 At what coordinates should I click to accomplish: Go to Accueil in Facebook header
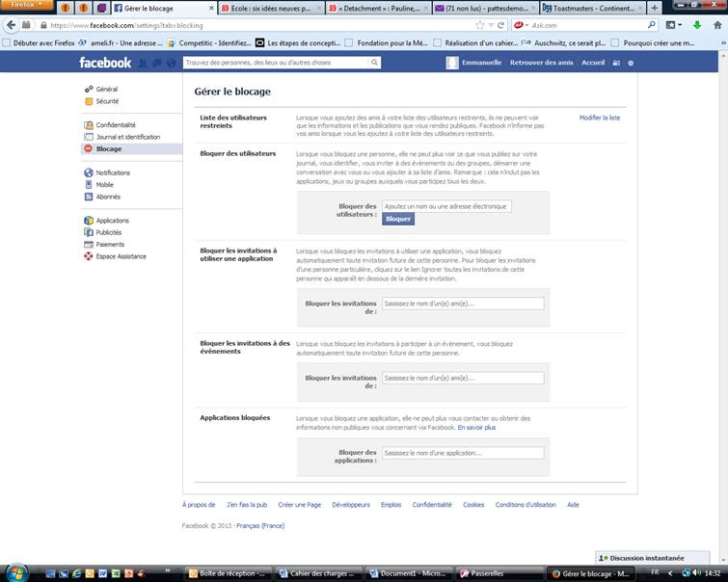[x=593, y=63]
